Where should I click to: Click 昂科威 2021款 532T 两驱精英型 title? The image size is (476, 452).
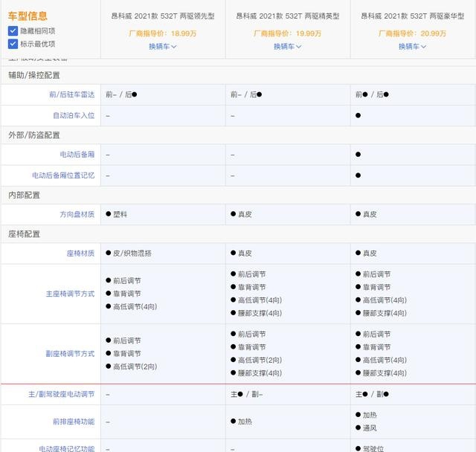click(x=288, y=16)
